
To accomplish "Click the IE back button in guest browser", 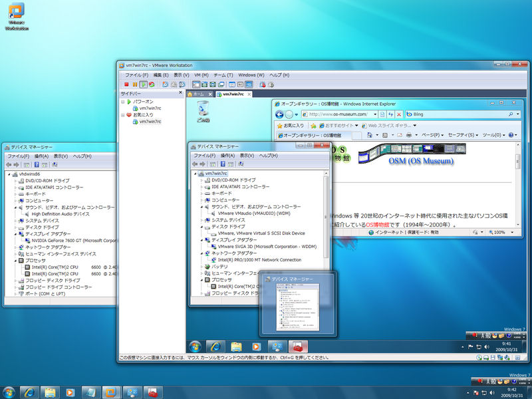I will pos(279,114).
